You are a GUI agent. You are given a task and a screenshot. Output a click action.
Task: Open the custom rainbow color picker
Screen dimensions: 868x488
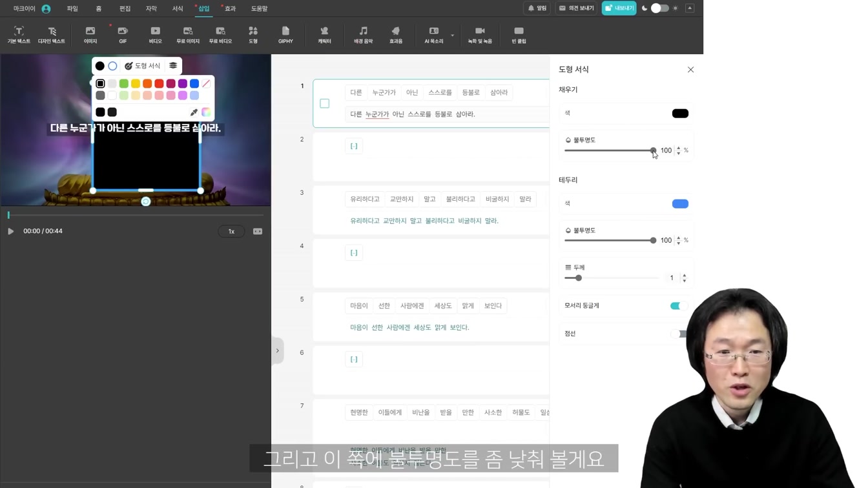(206, 112)
